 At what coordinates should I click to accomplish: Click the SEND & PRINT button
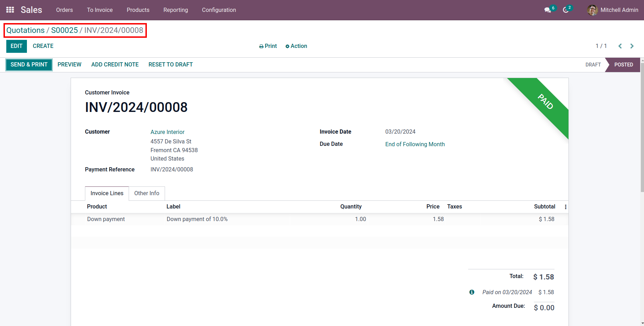(x=29, y=65)
